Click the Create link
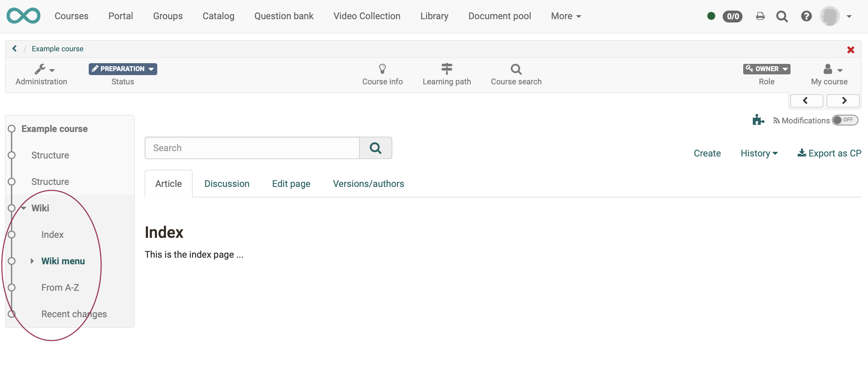 (707, 153)
